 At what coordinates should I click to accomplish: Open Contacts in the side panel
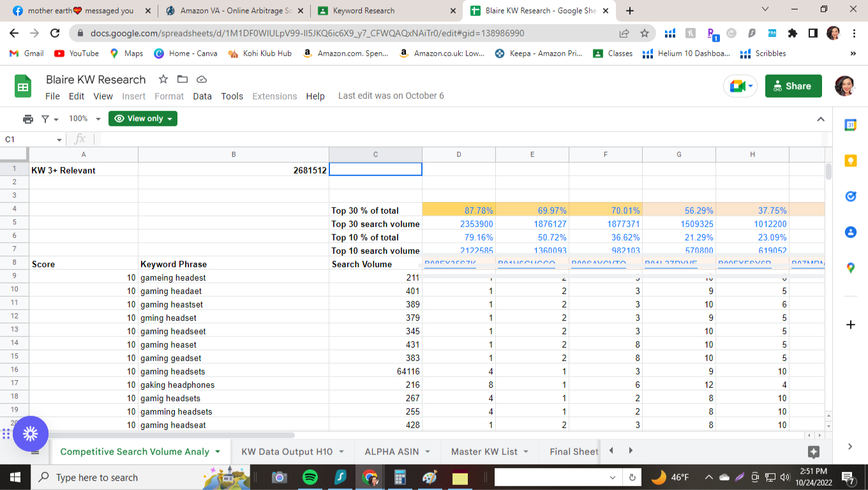[850, 232]
